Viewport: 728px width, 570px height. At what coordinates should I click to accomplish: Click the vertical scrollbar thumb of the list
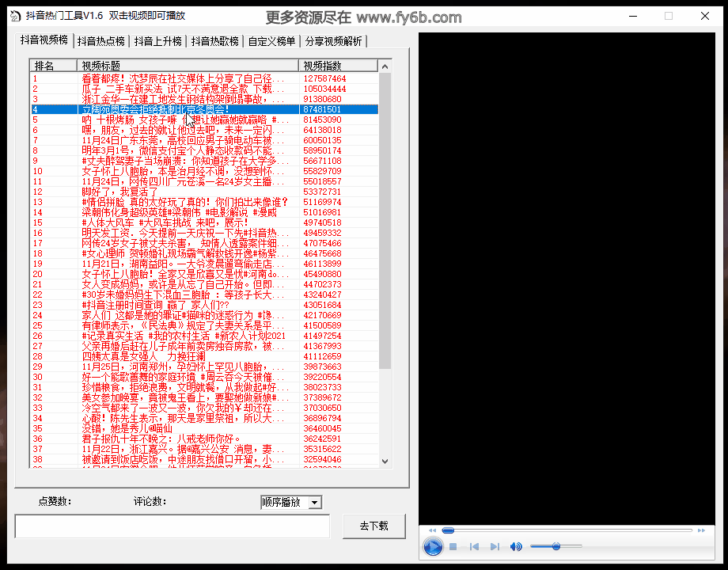(x=385, y=221)
